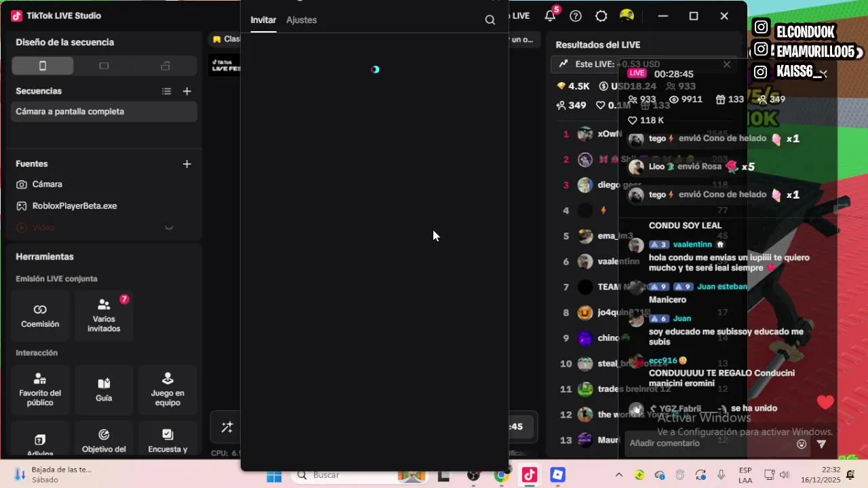The width and height of the screenshot is (868, 488).
Task: Click the search icon in Invitar panel
Action: tap(490, 20)
